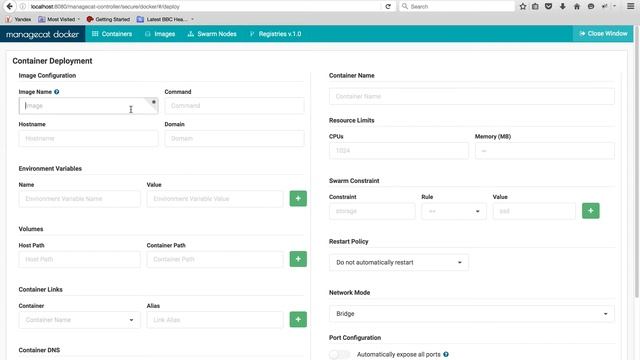
Task: Reload the page with the refresh icon
Action: click(388, 7)
